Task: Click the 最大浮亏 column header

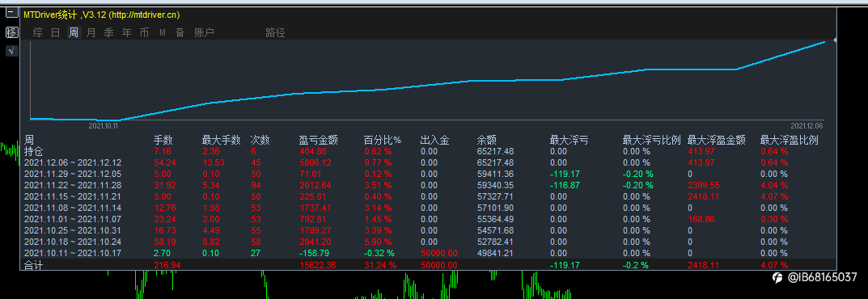Action: [x=569, y=141]
